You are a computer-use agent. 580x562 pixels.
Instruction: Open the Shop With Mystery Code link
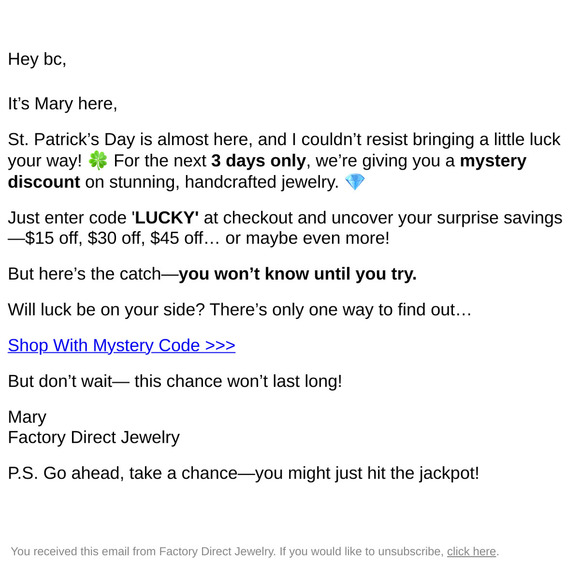click(x=121, y=345)
